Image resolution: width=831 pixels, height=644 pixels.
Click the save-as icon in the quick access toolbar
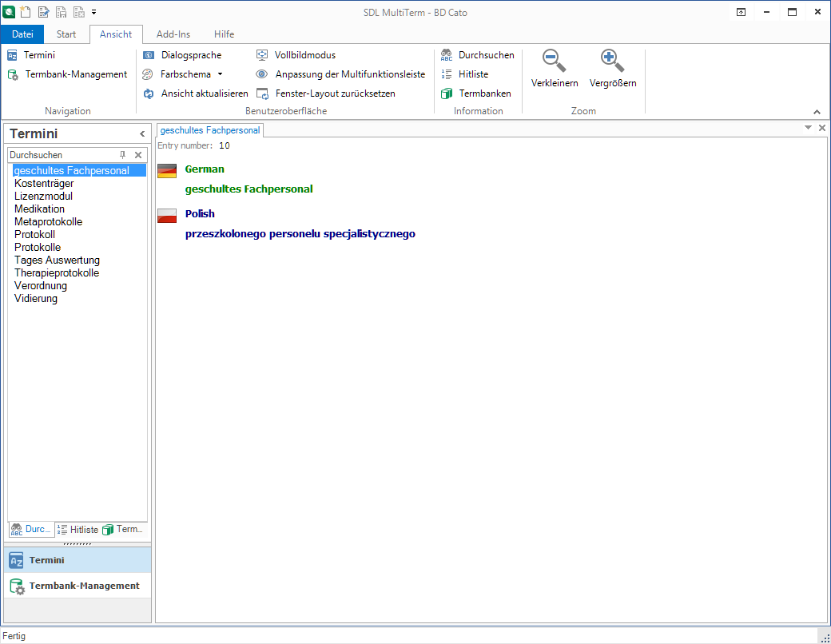tap(78, 12)
